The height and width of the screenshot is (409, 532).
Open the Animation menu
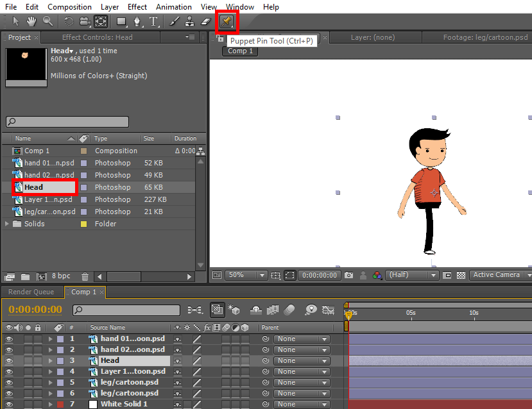173,7
